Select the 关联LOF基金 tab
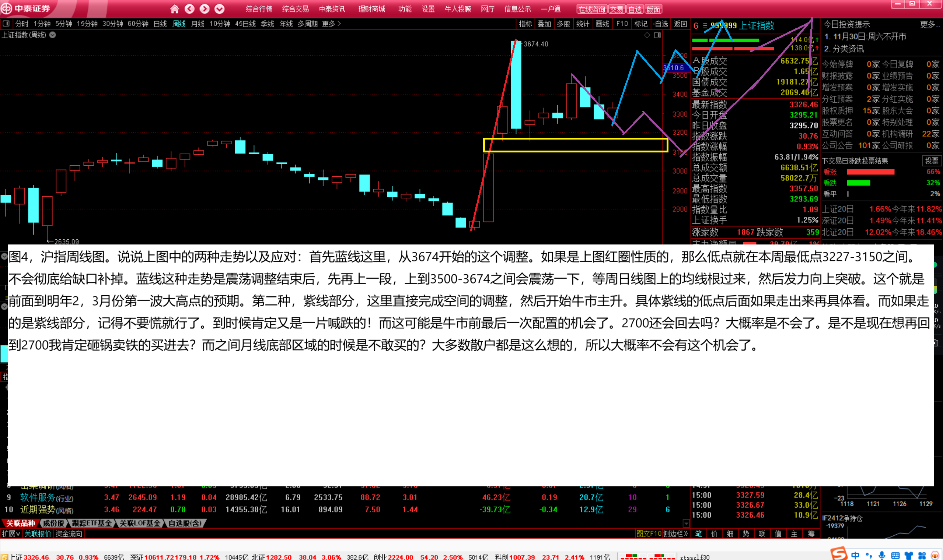 click(x=140, y=523)
